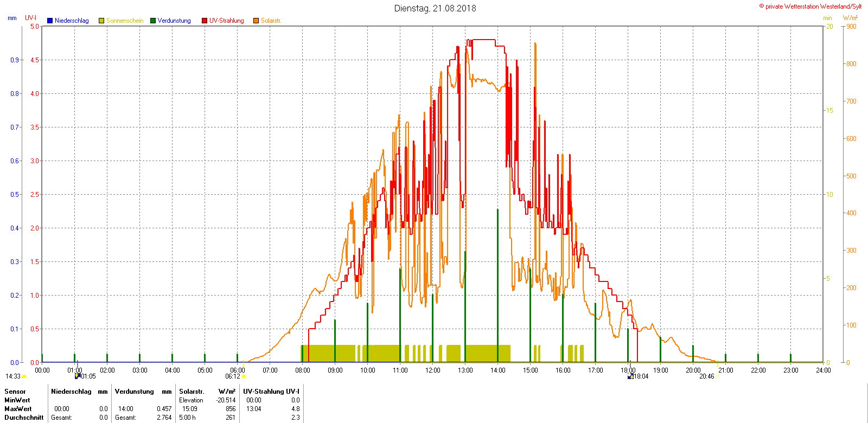Click the 09:00 label on the time axis
Screen dimensions: 868x423
click(335, 370)
